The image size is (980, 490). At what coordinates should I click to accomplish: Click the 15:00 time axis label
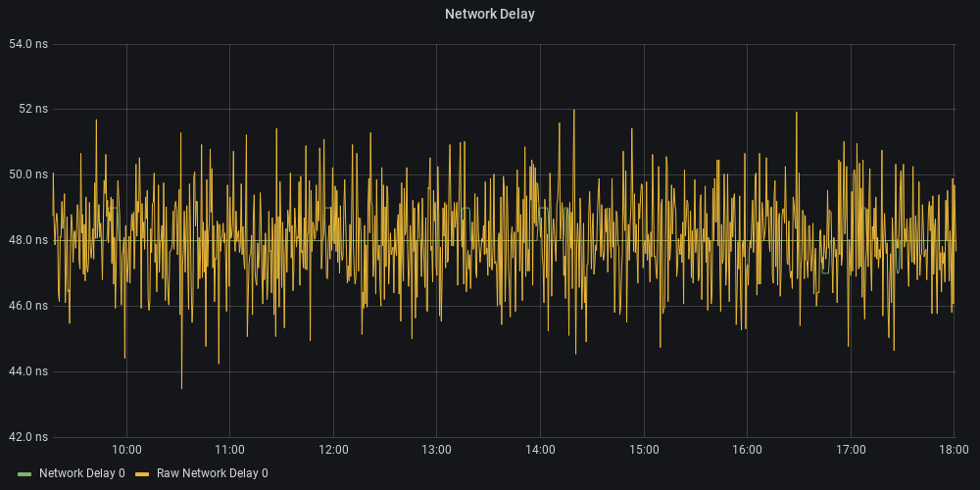pos(644,450)
